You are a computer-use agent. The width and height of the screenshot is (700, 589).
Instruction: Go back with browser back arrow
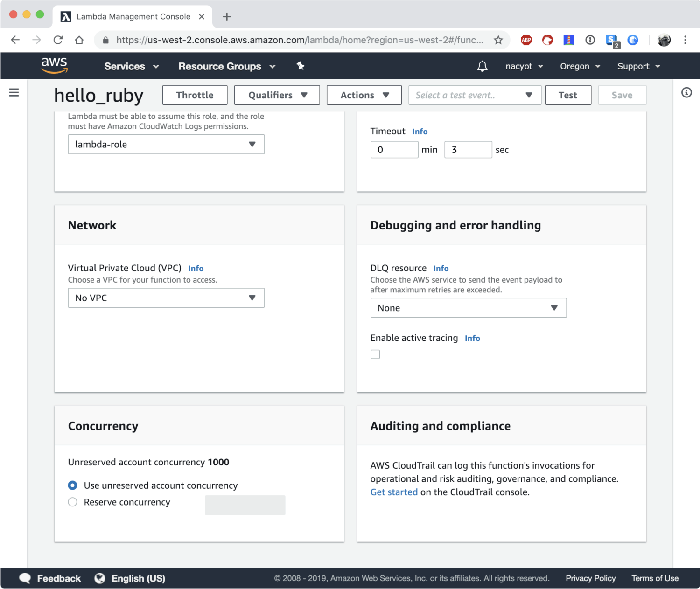[15, 40]
